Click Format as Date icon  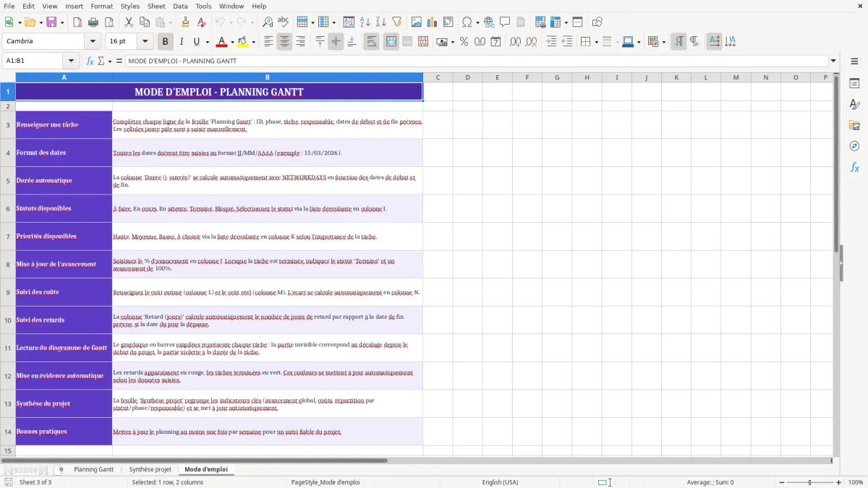pos(495,42)
